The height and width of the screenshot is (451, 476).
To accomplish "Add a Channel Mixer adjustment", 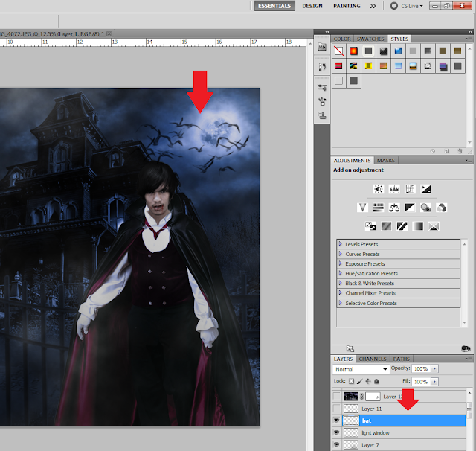I will coord(441,208).
